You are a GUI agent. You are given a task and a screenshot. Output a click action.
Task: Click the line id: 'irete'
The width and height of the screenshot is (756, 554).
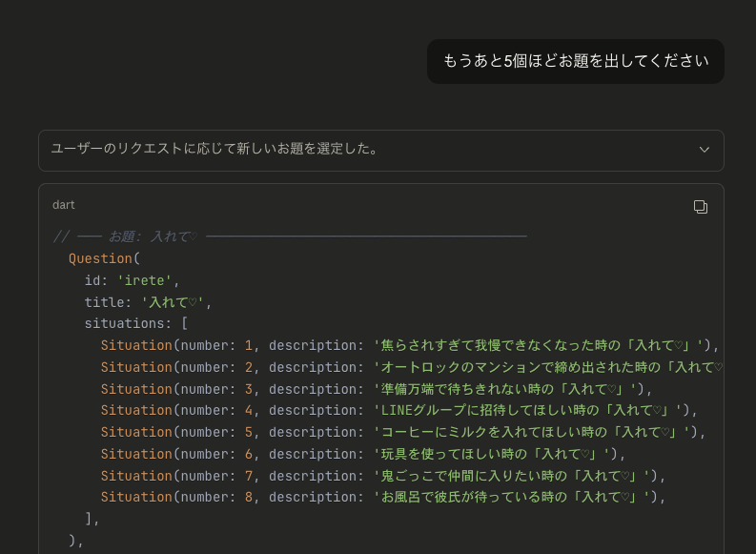(x=132, y=280)
